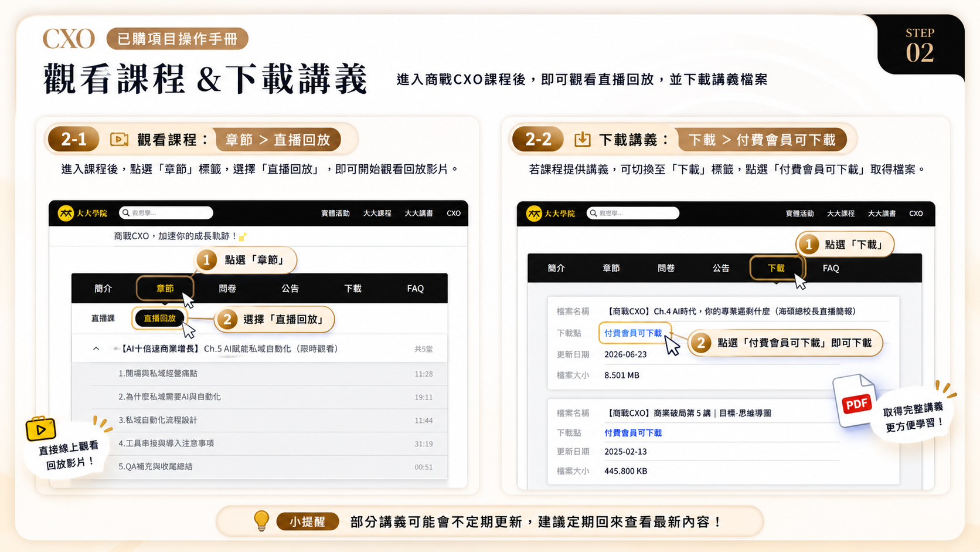The width and height of the screenshot is (980, 552).
Task: Click the update date 2025-02-13
Action: coord(625,452)
